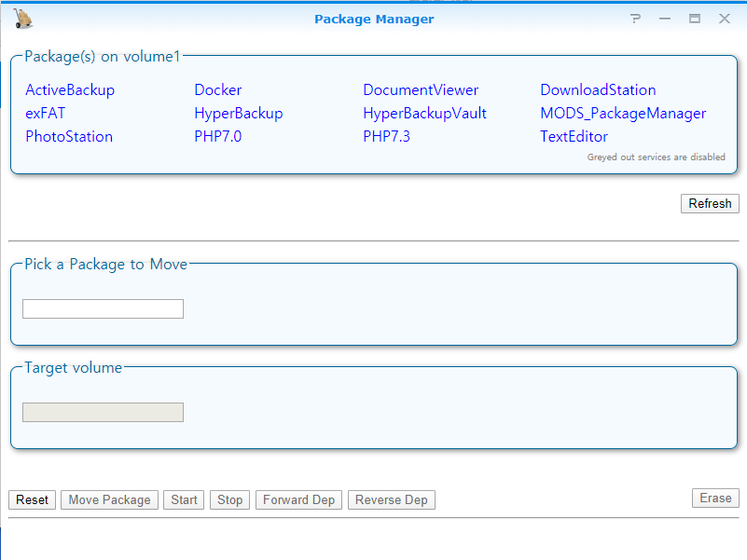Show forward dependencies with Forward Dep

[298, 500]
